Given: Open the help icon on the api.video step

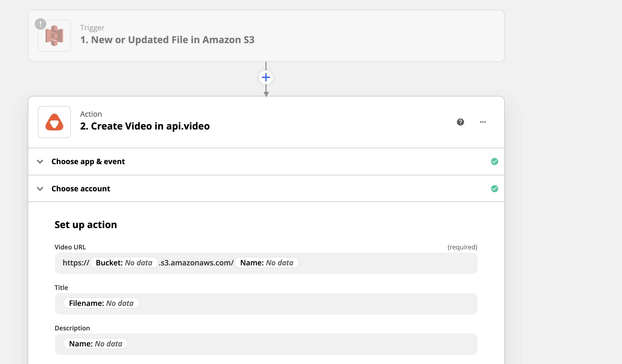Looking at the screenshot, I should pyautogui.click(x=460, y=122).
